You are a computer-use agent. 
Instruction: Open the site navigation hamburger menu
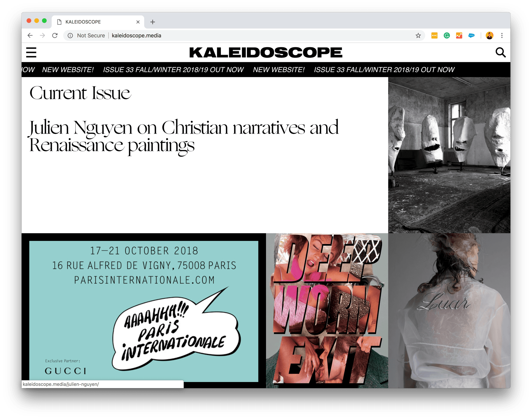(31, 52)
